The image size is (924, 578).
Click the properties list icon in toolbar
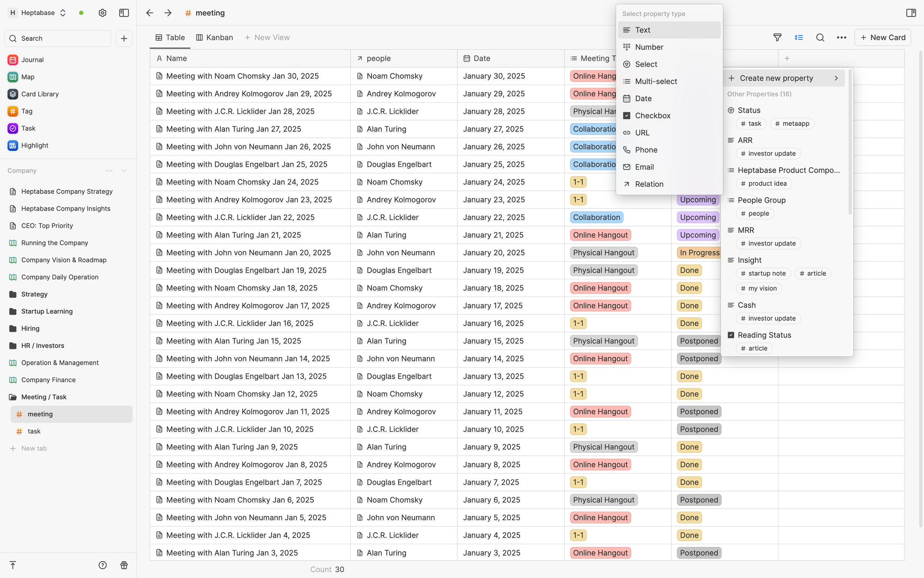799,37
